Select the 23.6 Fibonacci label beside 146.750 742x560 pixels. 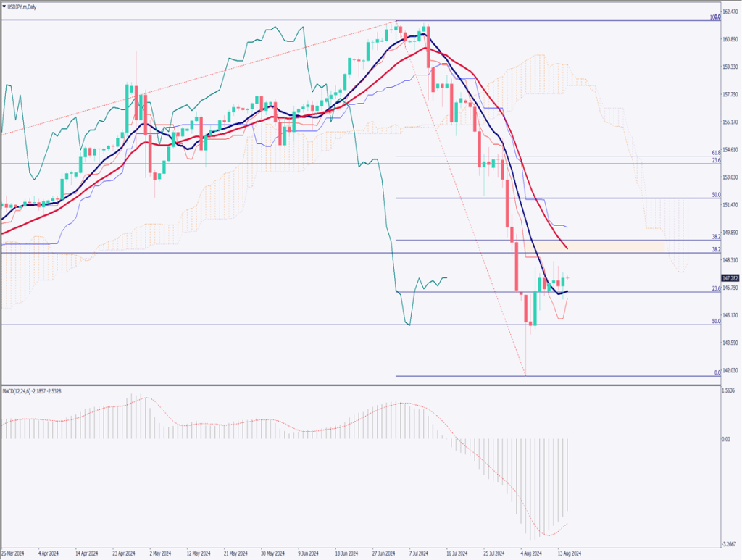pyautogui.click(x=714, y=288)
